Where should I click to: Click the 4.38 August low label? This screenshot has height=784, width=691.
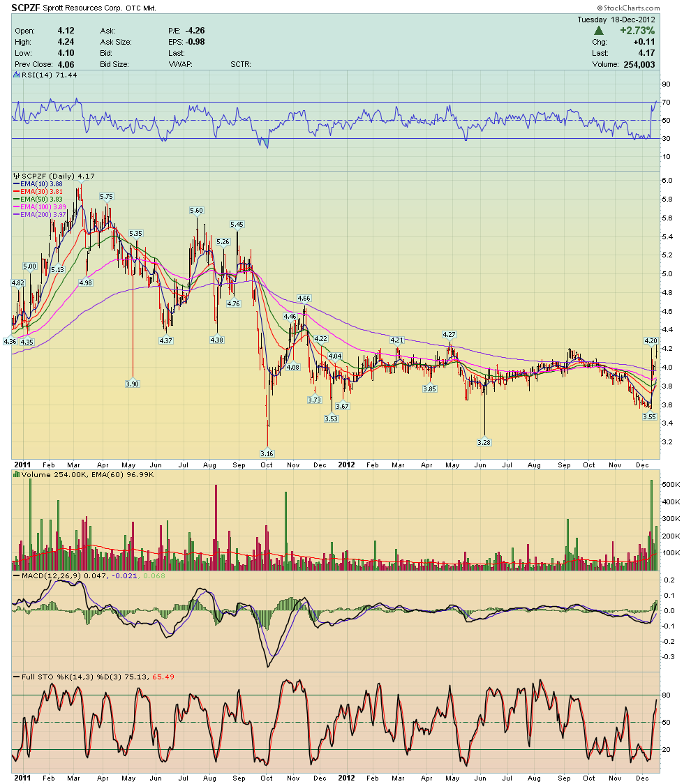216,340
